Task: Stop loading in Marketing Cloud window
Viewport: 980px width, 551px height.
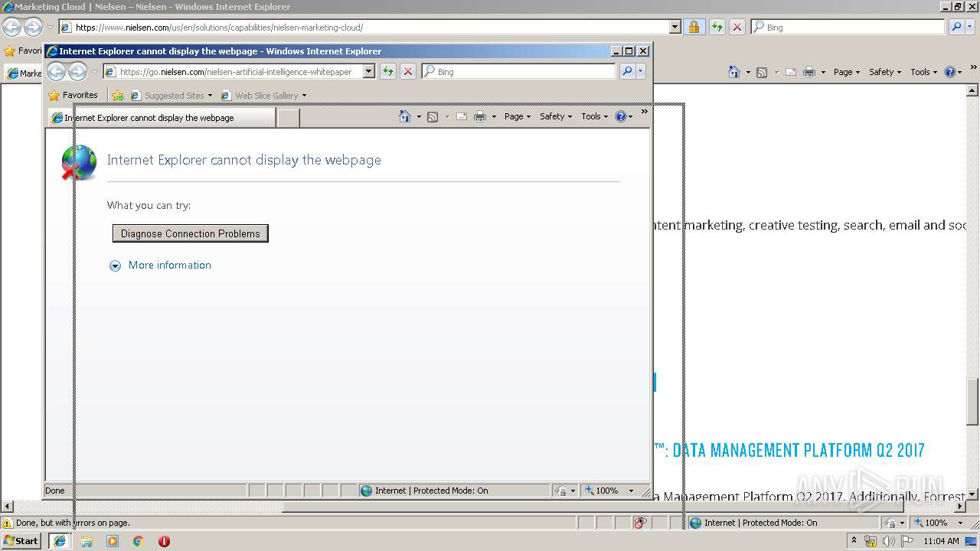Action: [737, 27]
